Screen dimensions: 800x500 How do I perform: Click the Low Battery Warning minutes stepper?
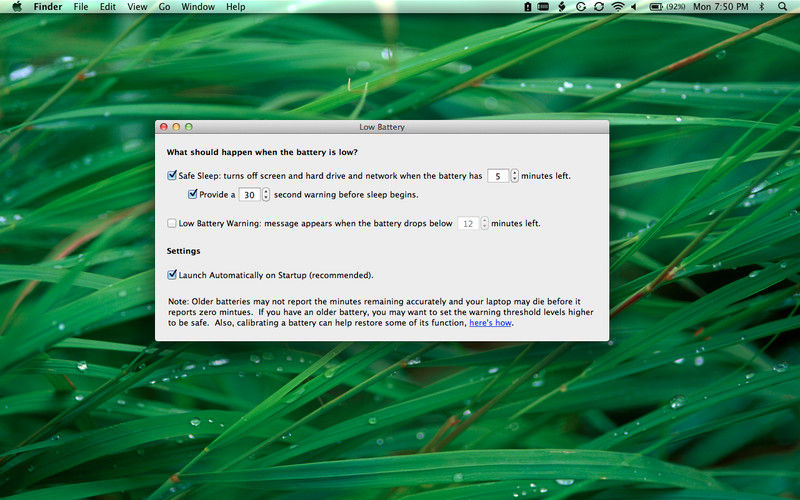point(485,223)
